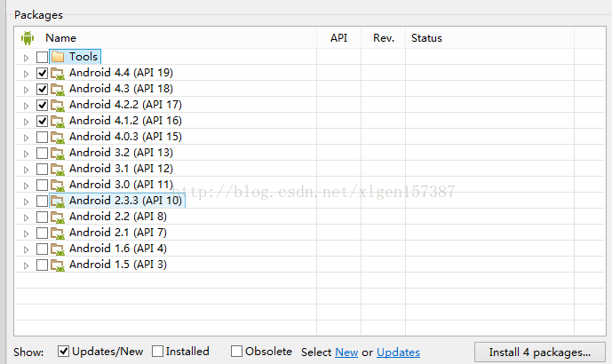Check the Android 2.2 (API 8) checkbox

pyautogui.click(x=42, y=217)
